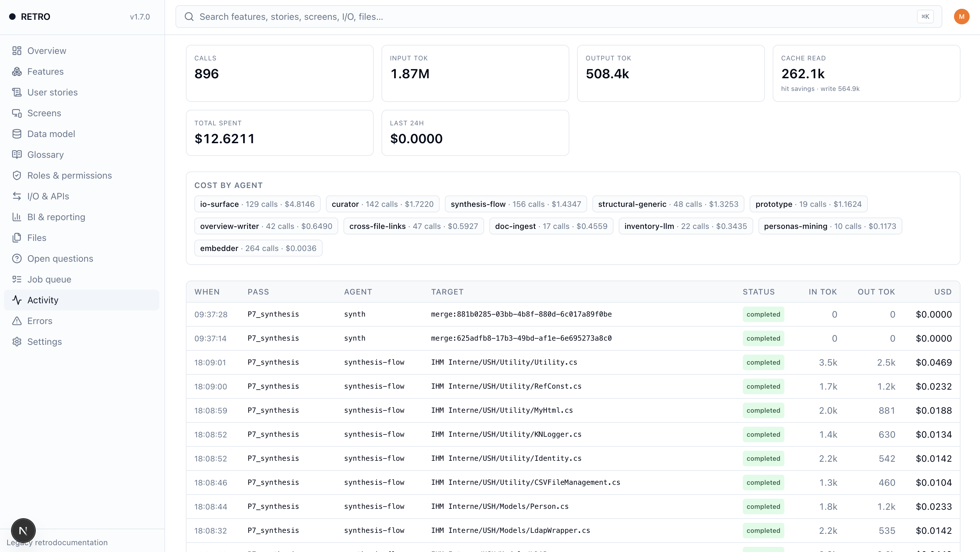Open the user avatar M
The height and width of the screenshot is (552, 980).
tap(961, 16)
